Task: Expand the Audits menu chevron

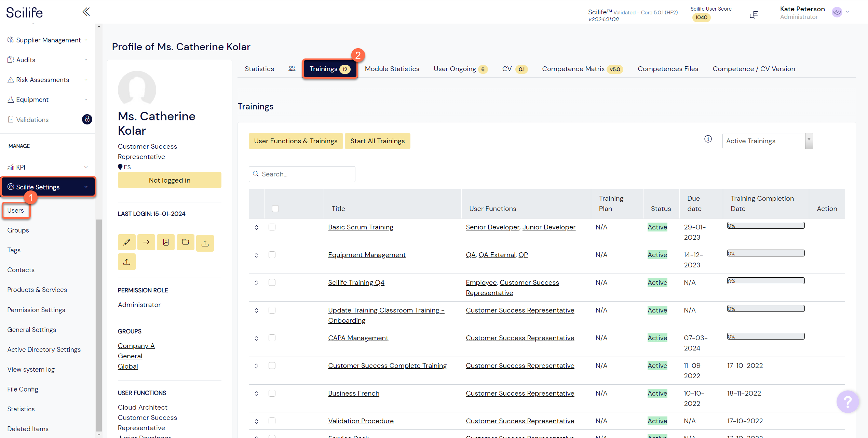Action: [x=86, y=60]
